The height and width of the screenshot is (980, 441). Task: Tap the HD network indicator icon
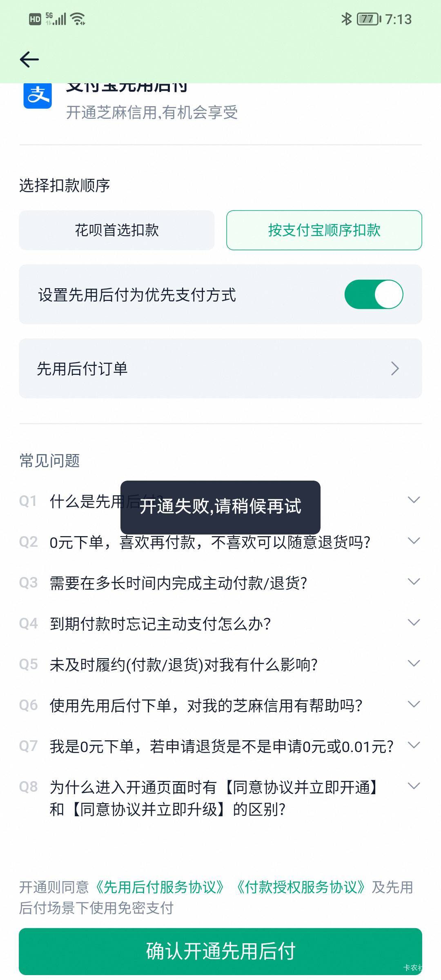[35, 19]
